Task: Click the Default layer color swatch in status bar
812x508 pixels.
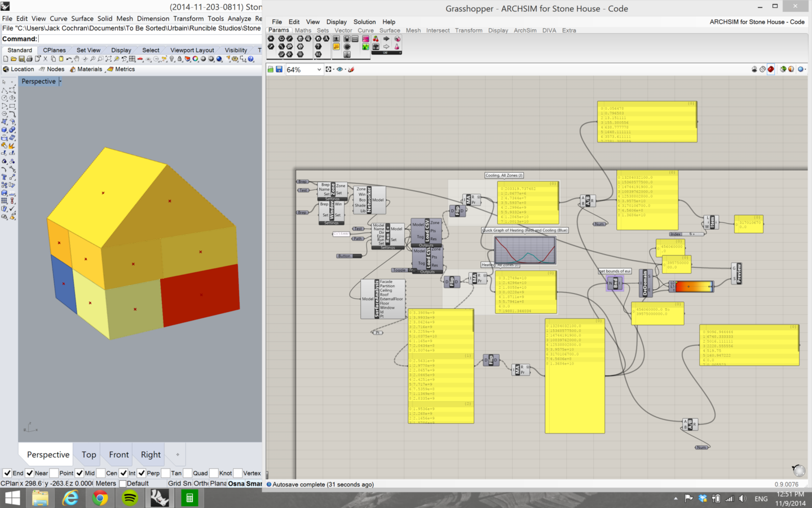Action: point(122,484)
